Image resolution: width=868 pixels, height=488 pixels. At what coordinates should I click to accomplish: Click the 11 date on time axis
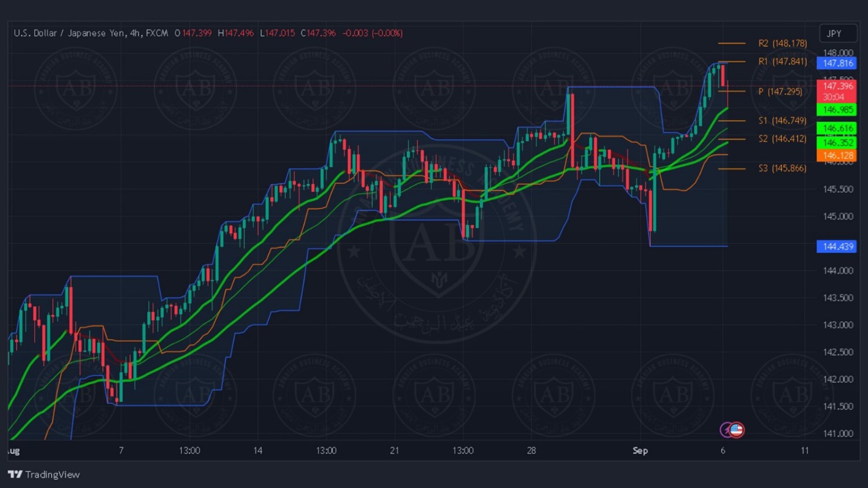(804, 450)
